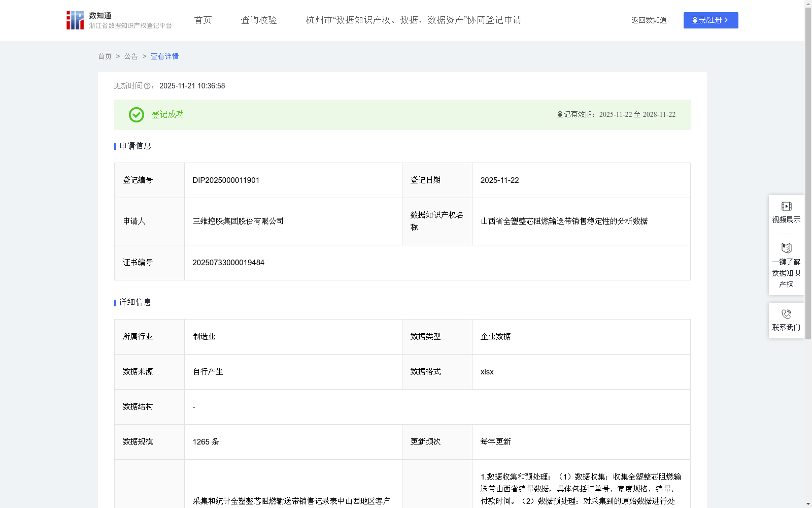
Task: Select 企业数据 data type value
Action: click(496, 337)
